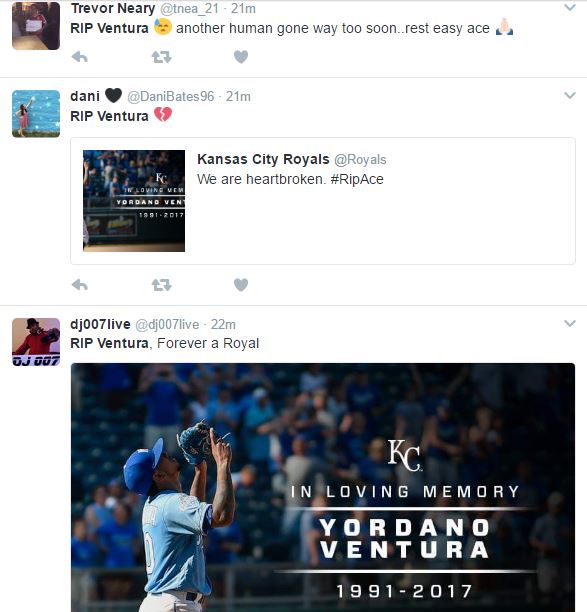Reply to dani's RIP Ventura tweet
Viewport: 587px width, 612px height.
click(80, 285)
